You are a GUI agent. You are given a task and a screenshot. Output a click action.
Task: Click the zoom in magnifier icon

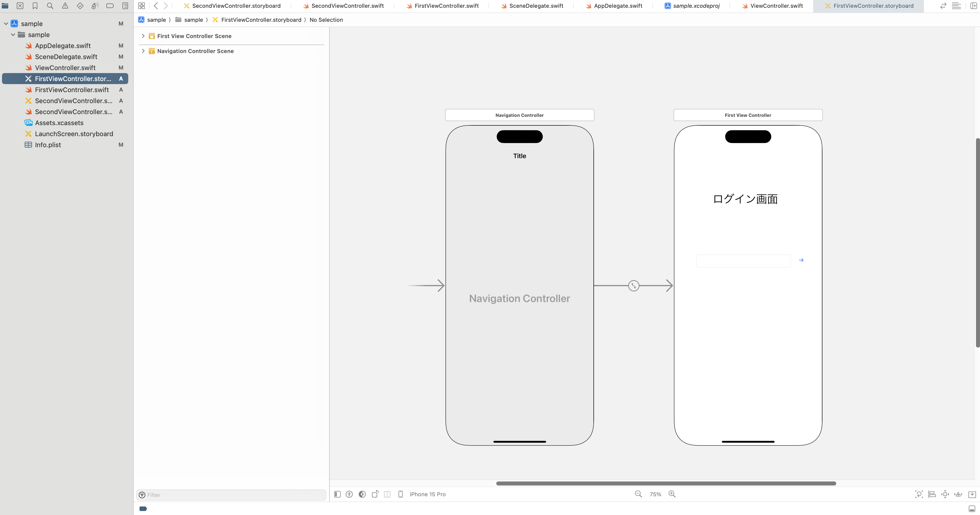tap(672, 494)
